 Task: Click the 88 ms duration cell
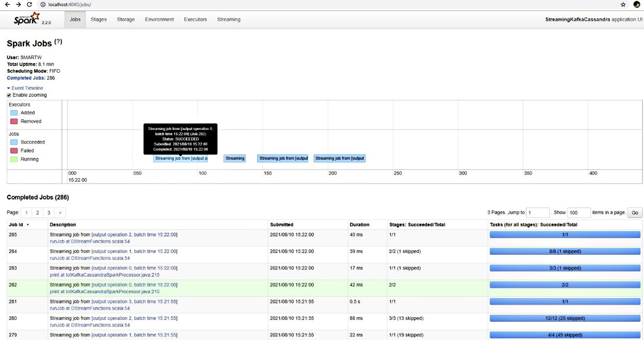pos(368,321)
